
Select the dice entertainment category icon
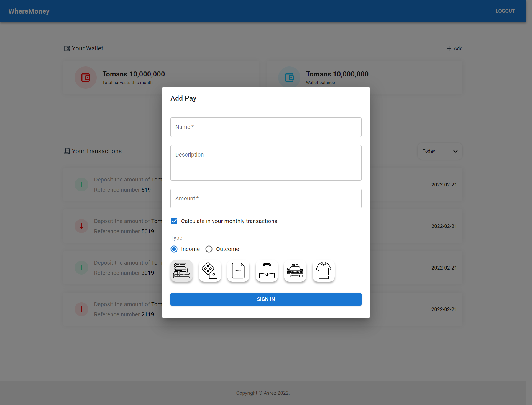click(210, 271)
